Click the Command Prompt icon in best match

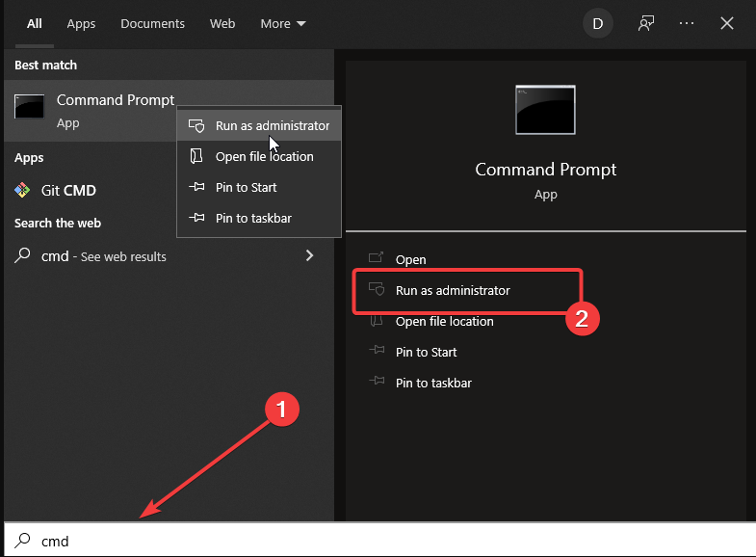pyautogui.click(x=30, y=107)
